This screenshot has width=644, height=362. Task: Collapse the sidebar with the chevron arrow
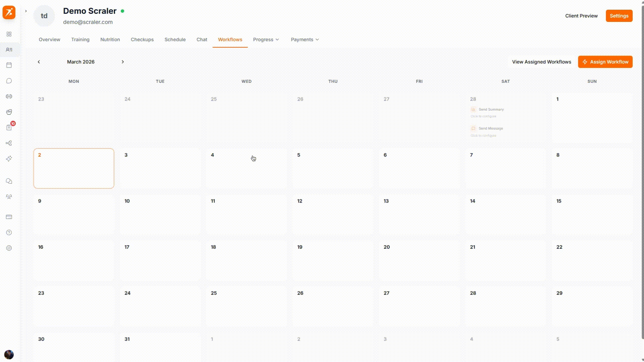pyautogui.click(x=25, y=11)
